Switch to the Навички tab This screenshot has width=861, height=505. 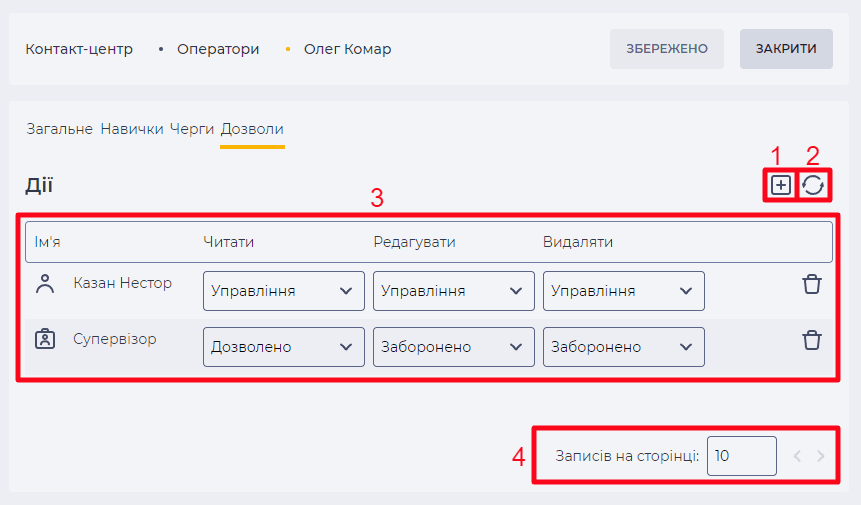132,129
